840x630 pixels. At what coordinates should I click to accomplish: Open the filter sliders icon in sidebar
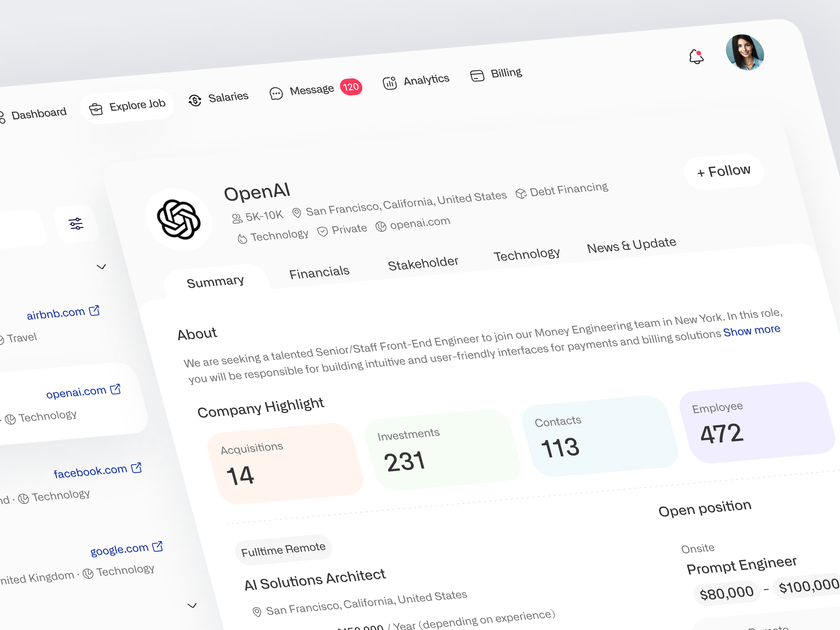tap(76, 224)
